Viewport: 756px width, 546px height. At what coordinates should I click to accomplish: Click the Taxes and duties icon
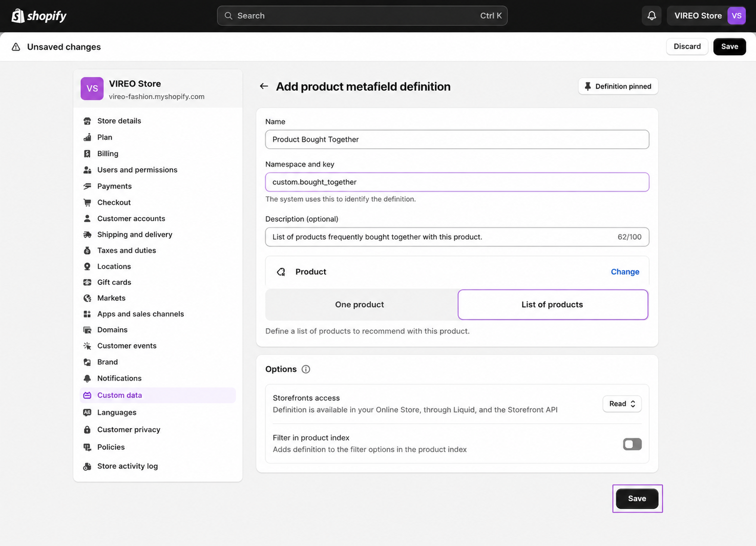click(x=87, y=250)
